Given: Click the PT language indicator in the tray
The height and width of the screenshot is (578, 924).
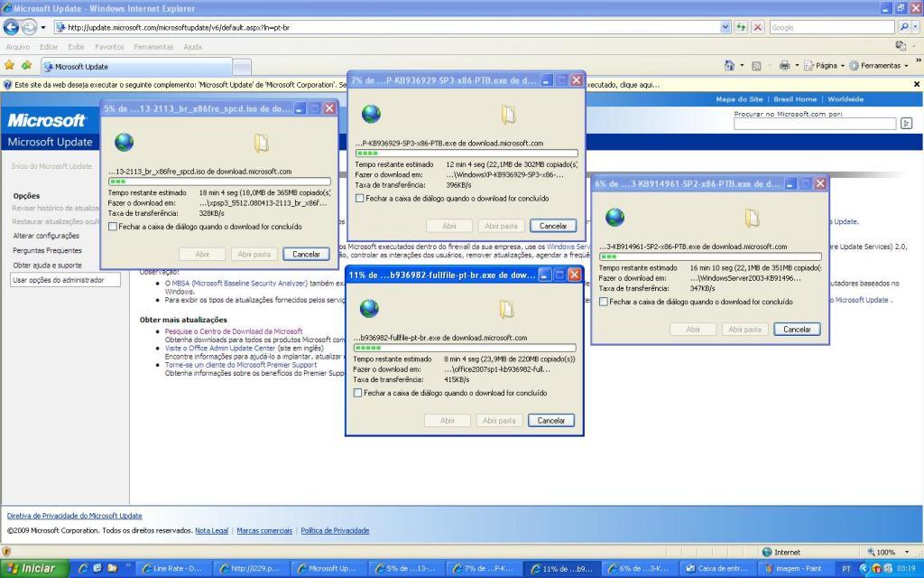Looking at the screenshot, I should pos(846,569).
